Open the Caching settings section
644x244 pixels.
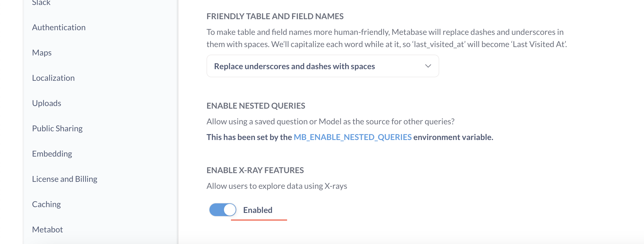click(x=46, y=204)
